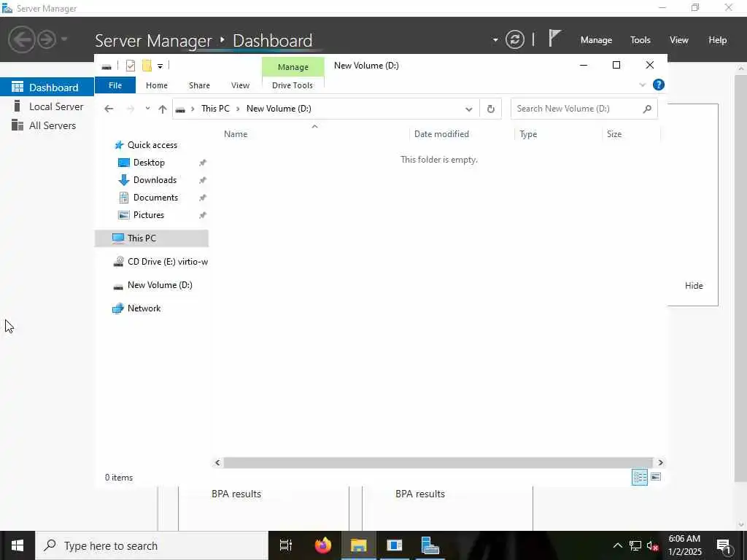Open the Manage menu in Server Manager
Viewport: 747px width, 560px height.
(x=596, y=40)
